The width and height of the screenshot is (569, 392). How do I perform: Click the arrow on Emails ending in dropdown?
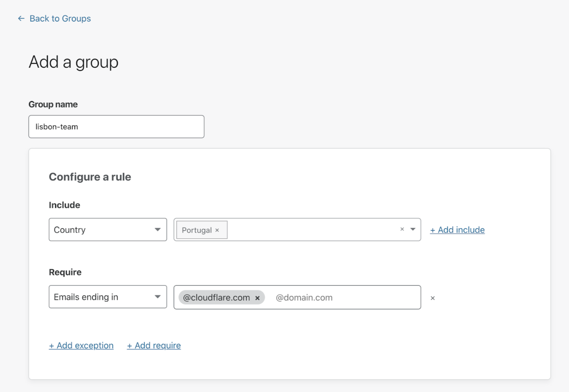pyautogui.click(x=158, y=297)
